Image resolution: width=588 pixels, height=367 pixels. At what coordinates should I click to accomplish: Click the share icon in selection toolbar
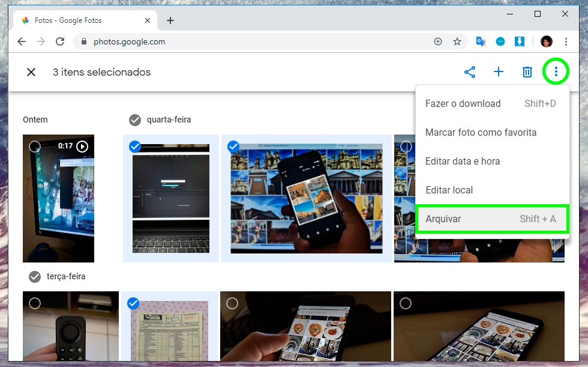click(470, 72)
